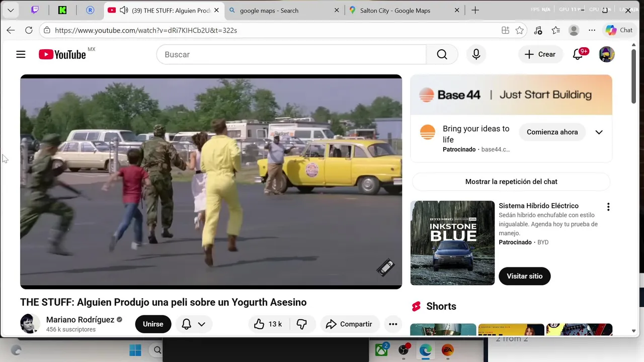Open the EA app on the taskbar

pos(447,350)
